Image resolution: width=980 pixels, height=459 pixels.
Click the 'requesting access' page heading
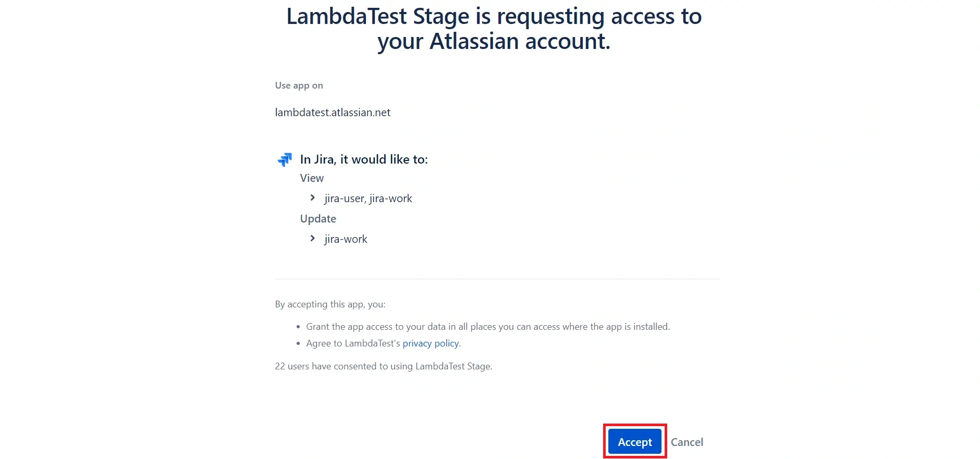tap(494, 29)
